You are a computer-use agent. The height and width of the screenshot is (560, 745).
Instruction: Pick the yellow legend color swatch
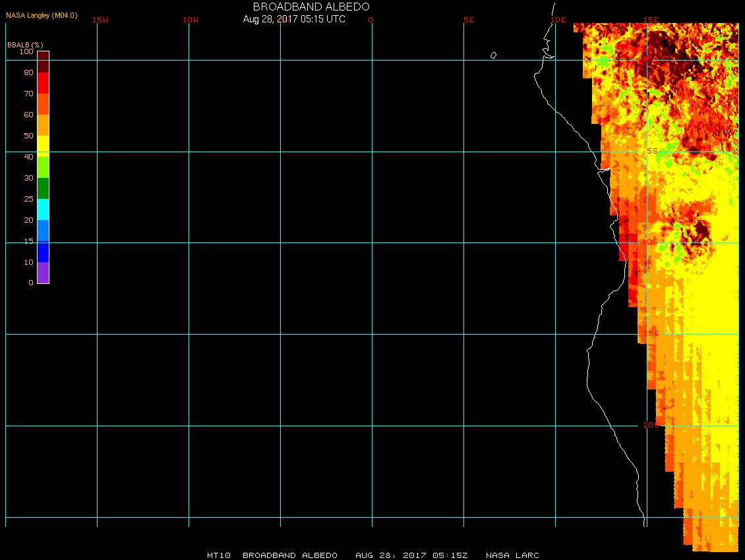click(43, 146)
